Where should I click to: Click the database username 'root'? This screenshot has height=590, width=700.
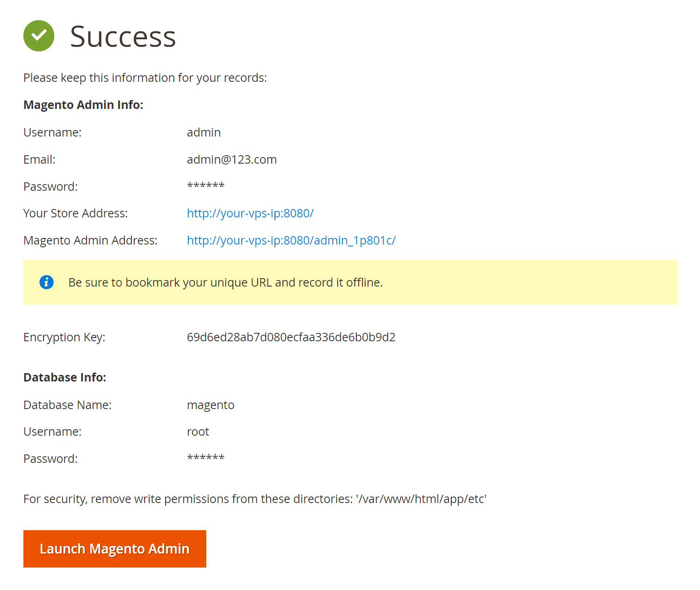(x=198, y=432)
